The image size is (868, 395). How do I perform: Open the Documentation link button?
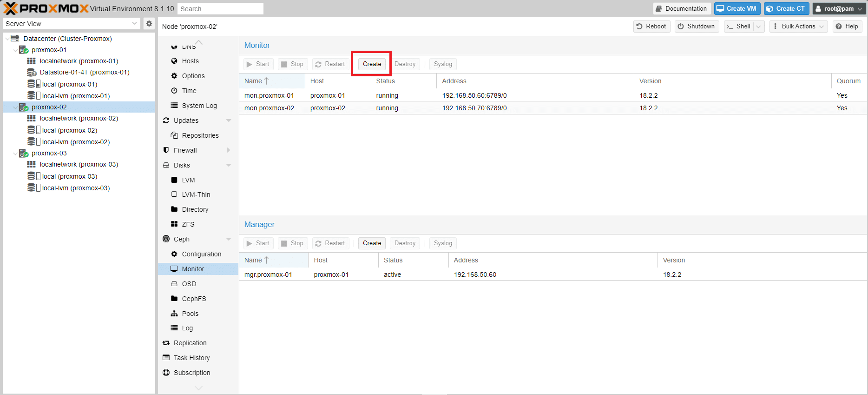pos(682,8)
